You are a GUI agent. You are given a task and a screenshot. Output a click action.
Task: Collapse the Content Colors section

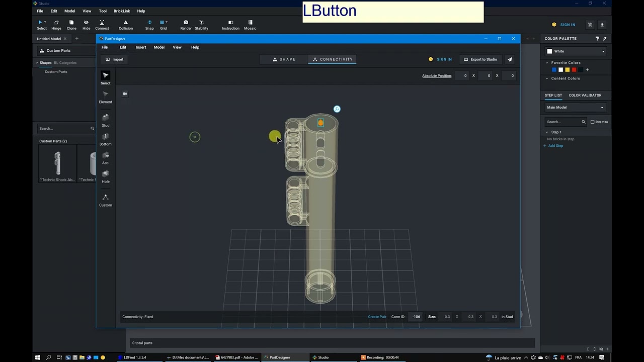[547, 78]
